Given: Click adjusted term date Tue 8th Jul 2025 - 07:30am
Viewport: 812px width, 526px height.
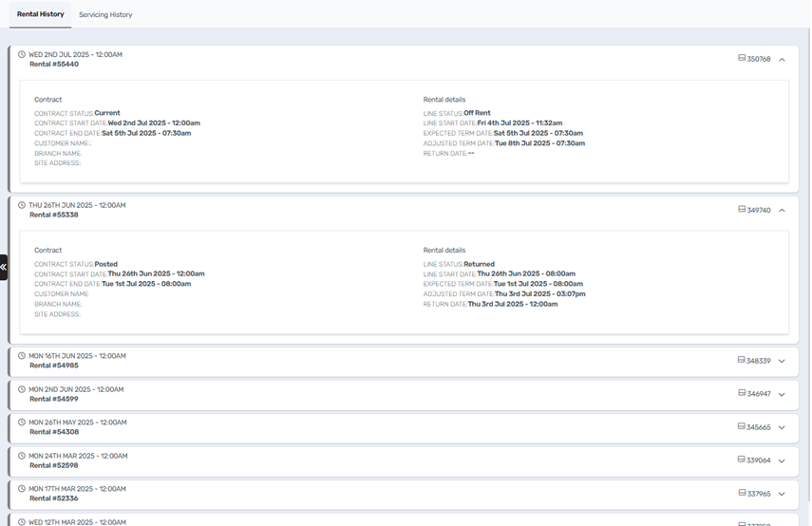Looking at the screenshot, I should point(539,143).
